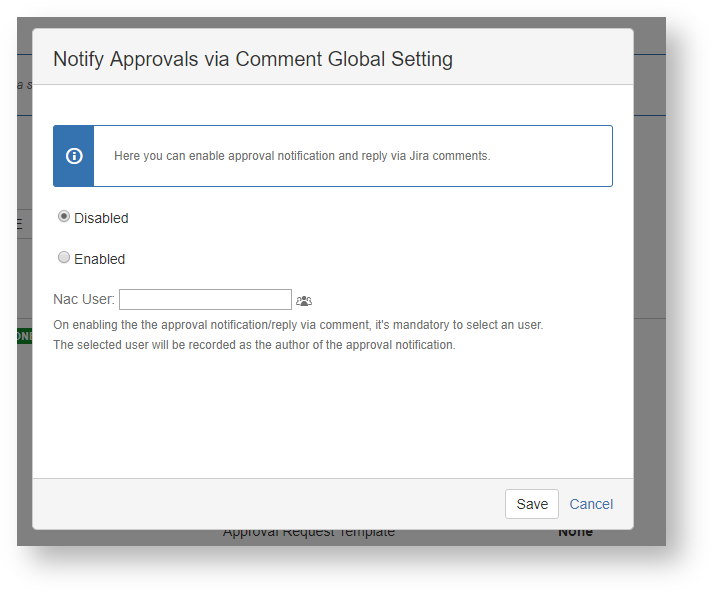Open the user picker icon beside Nac User

304,300
